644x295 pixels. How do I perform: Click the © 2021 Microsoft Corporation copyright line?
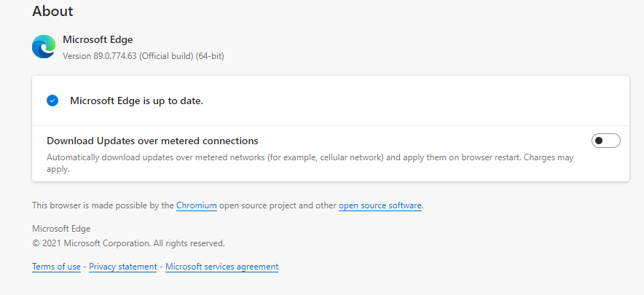click(x=128, y=243)
